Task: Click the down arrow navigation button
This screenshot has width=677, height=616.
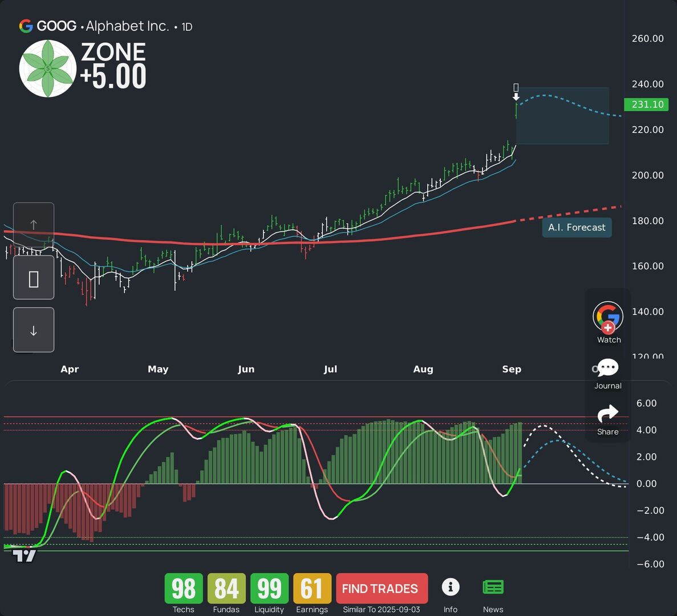Action: coord(34,330)
